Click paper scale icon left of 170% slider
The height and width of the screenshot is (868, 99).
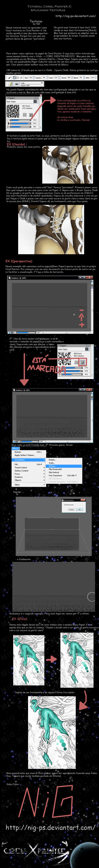coord(8,120)
